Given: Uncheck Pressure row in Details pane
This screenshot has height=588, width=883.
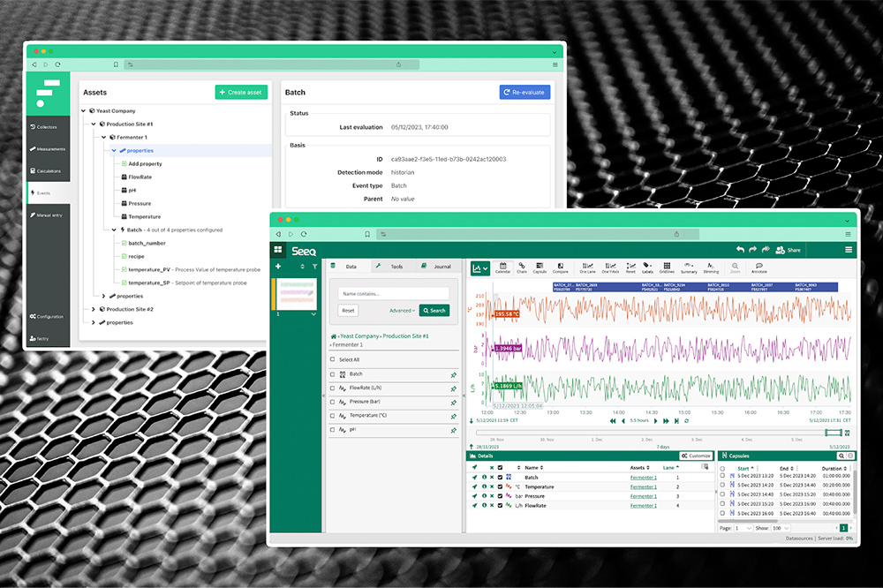Looking at the screenshot, I should 500,496.
